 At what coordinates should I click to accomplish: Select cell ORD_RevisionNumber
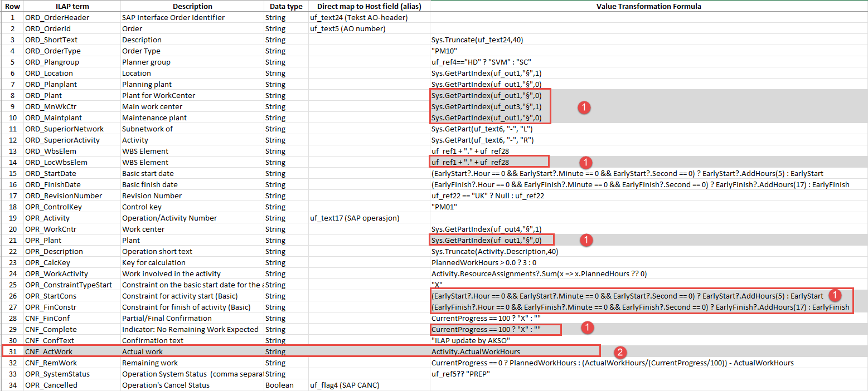coord(72,195)
